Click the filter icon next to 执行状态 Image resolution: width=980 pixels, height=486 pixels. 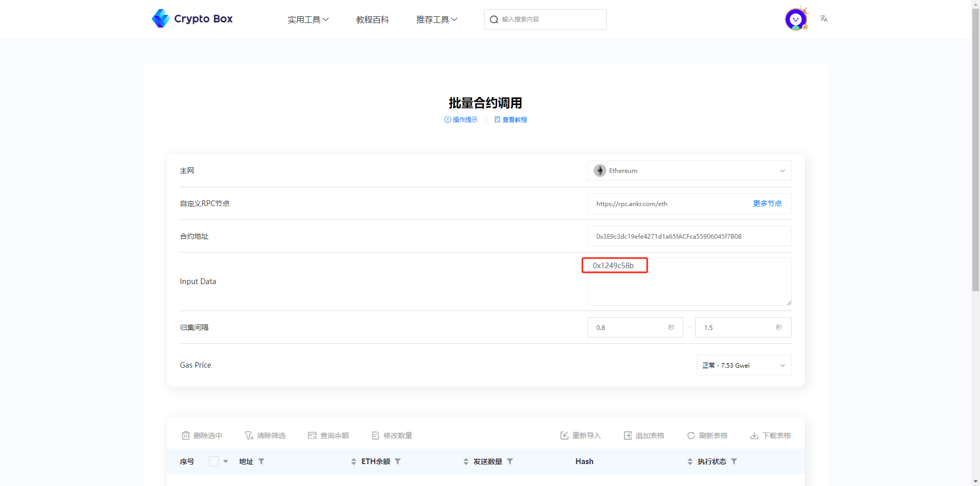pyautogui.click(x=734, y=462)
